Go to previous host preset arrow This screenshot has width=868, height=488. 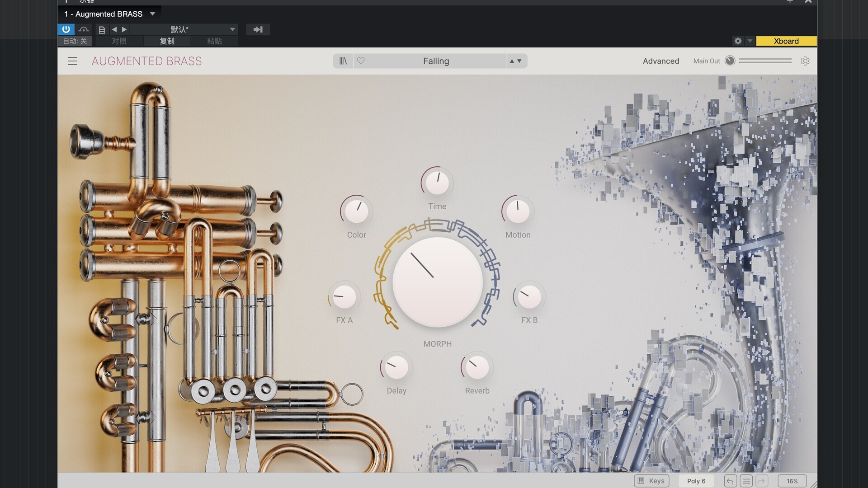pyautogui.click(x=114, y=29)
